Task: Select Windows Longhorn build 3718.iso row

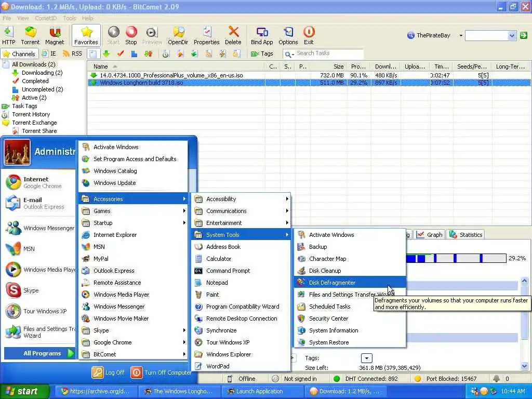Action: (309, 83)
